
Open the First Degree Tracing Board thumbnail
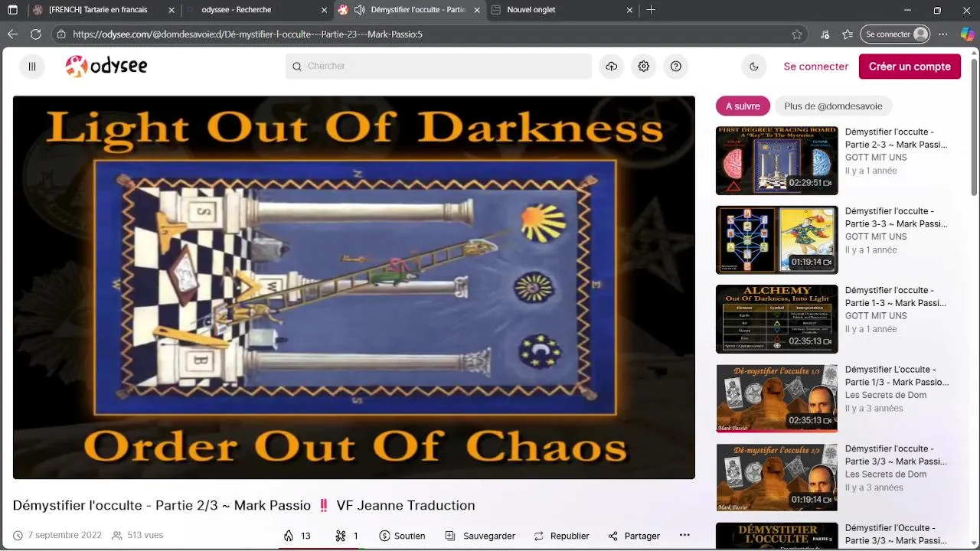coord(776,161)
